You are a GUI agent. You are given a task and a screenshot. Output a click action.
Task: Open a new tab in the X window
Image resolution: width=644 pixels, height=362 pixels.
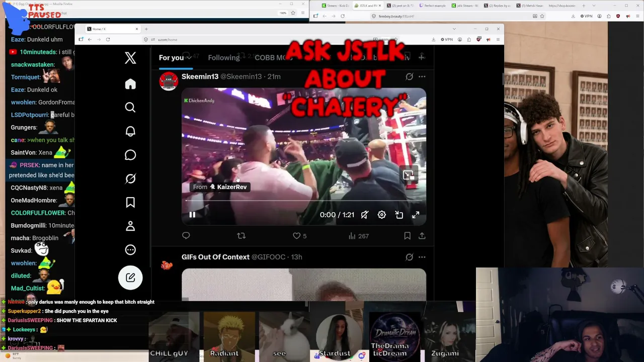coord(146,29)
